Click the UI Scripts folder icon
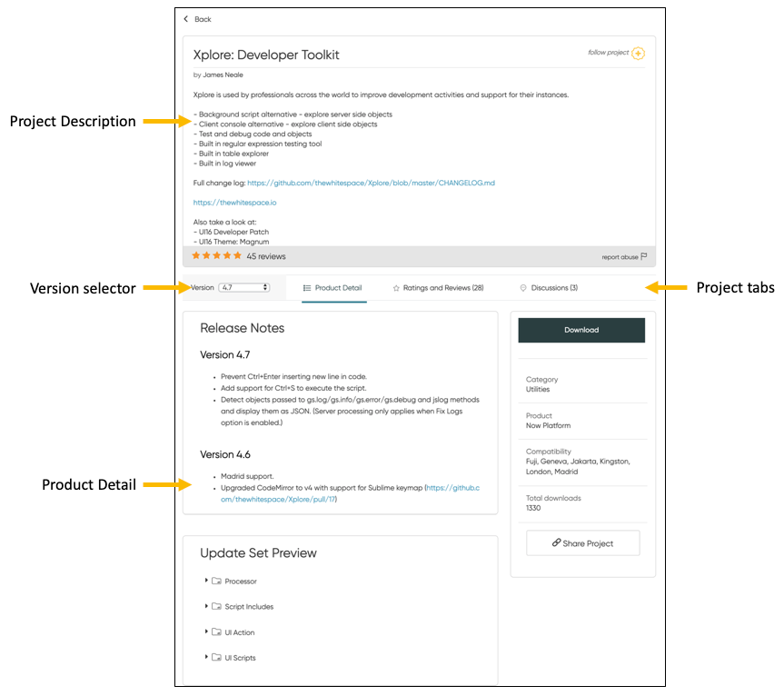 coord(216,658)
